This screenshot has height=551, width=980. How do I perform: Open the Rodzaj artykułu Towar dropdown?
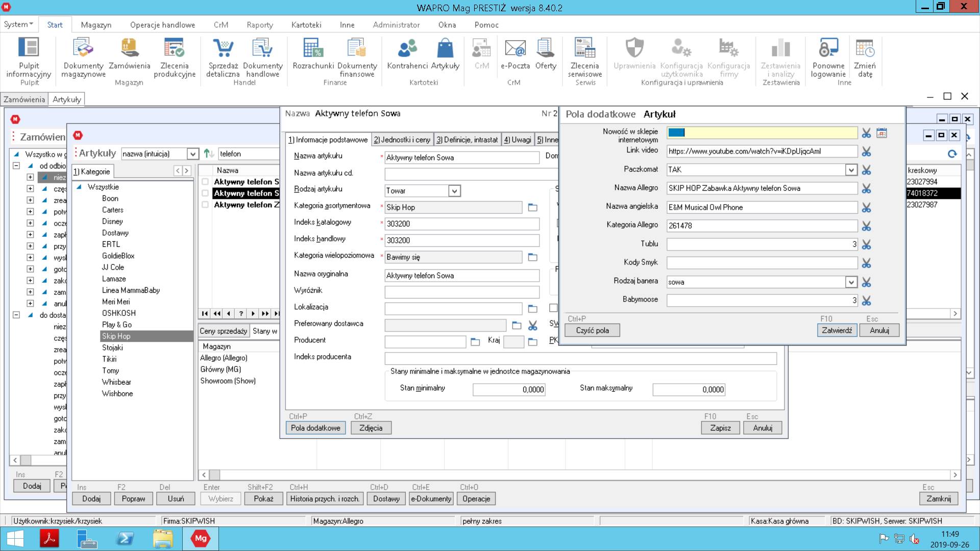454,191
